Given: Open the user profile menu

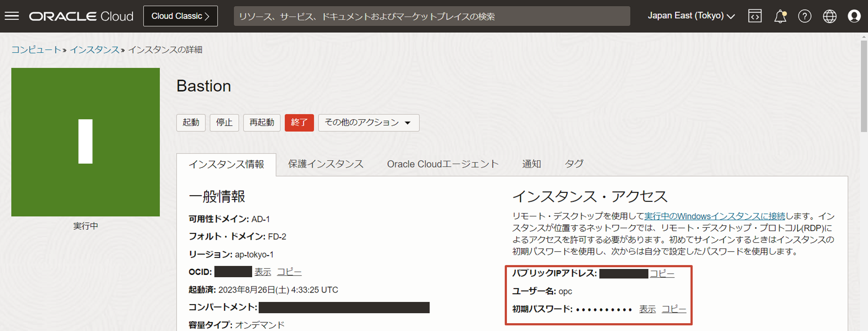Looking at the screenshot, I should pyautogui.click(x=854, y=16).
